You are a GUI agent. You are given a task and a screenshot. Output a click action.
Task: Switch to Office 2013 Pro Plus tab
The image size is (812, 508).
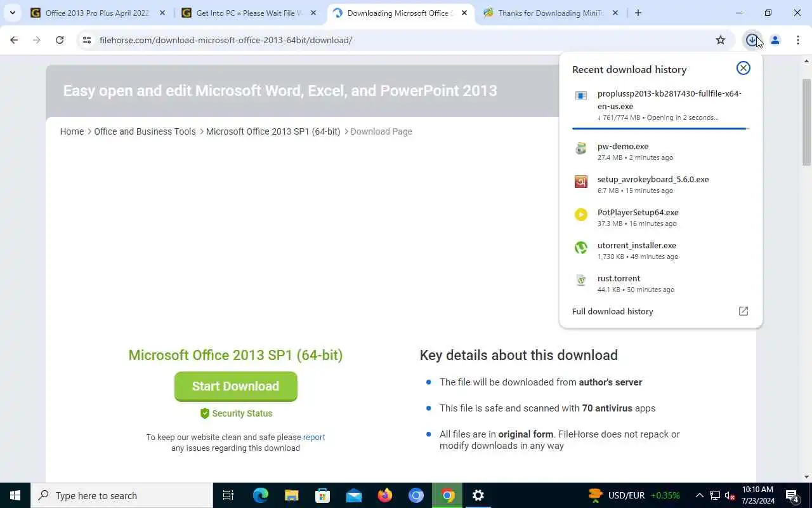pos(96,13)
